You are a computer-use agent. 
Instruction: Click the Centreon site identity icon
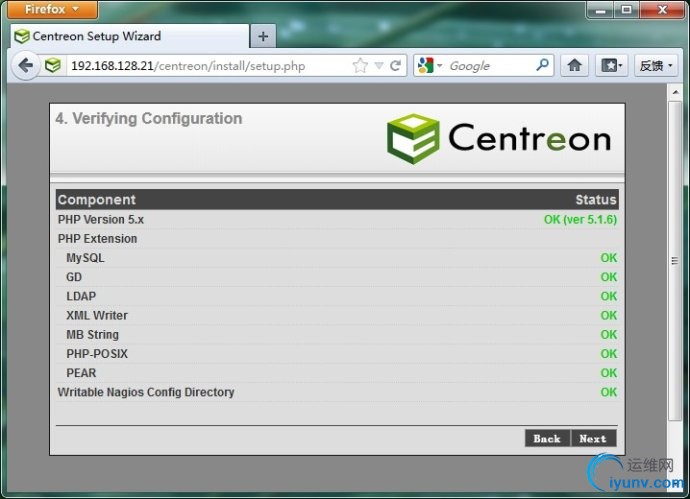coord(53,66)
